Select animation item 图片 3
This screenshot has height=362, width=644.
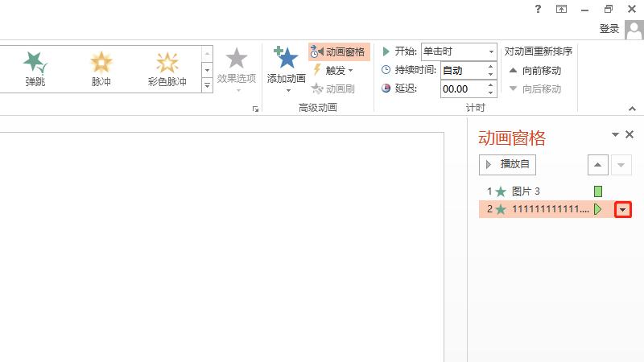click(x=555, y=191)
